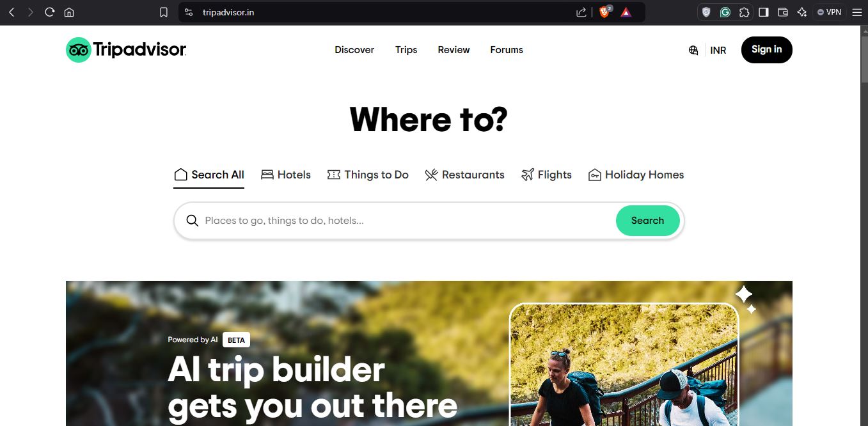Select the Hotels search tab
Image resolution: width=868 pixels, height=426 pixels.
pos(286,175)
